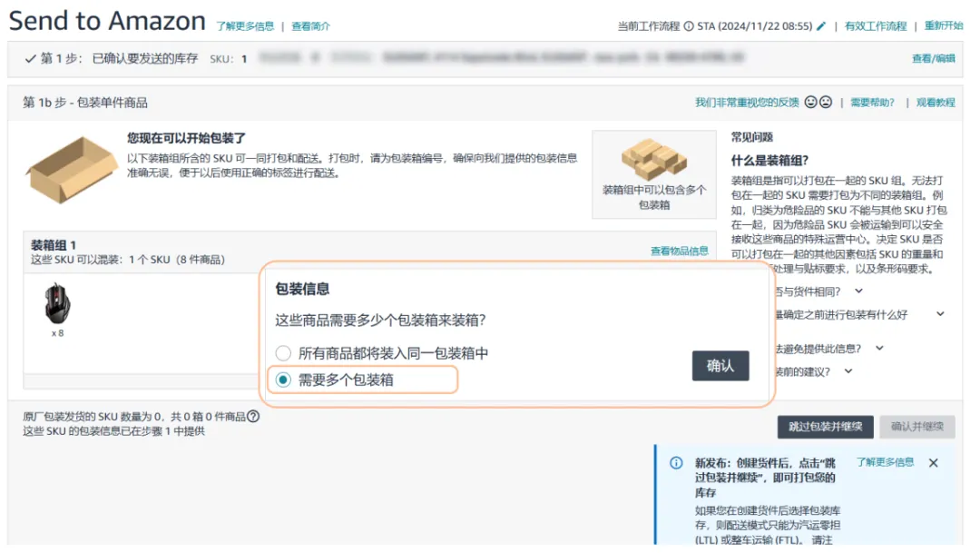Expand the FAQ ending 与货件相同?
Screen dimensions: 980x553
click(858, 291)
